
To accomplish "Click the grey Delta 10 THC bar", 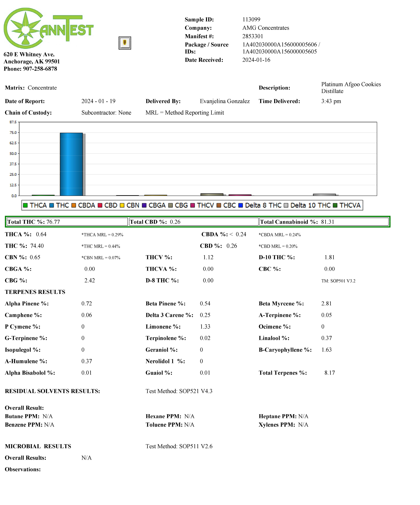I will coord(324,195).
